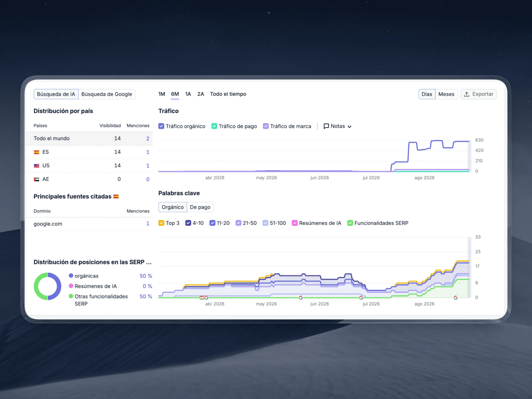Click Otras funcionalidades SERP legend dot

pyautogui.click(x=71, y=296)
